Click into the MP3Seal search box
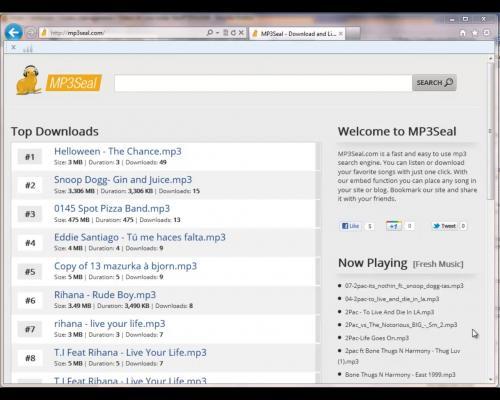 point(263,83)
